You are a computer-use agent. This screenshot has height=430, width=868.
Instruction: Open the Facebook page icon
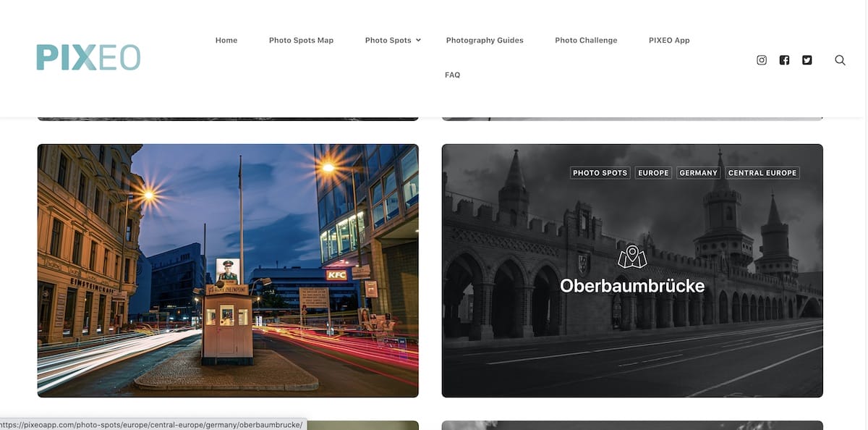click(x=784, y=60)
